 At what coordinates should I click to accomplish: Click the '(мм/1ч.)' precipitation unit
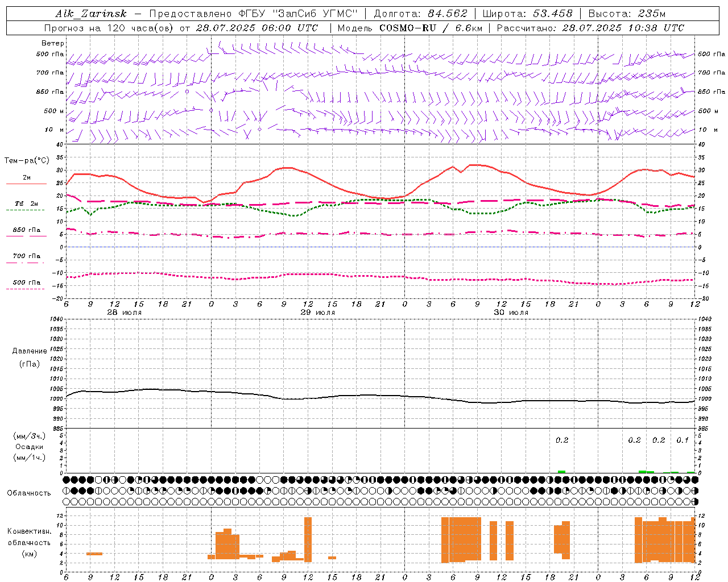point(30,457)
